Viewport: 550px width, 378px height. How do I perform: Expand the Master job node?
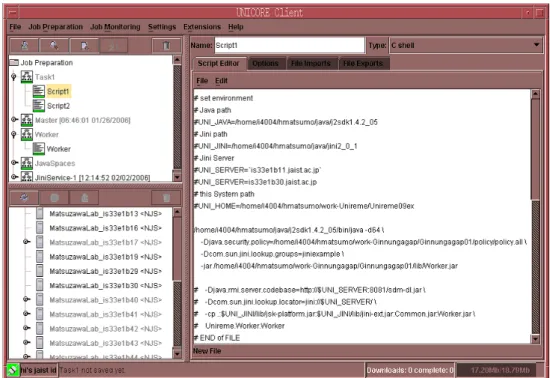[14, 120]
